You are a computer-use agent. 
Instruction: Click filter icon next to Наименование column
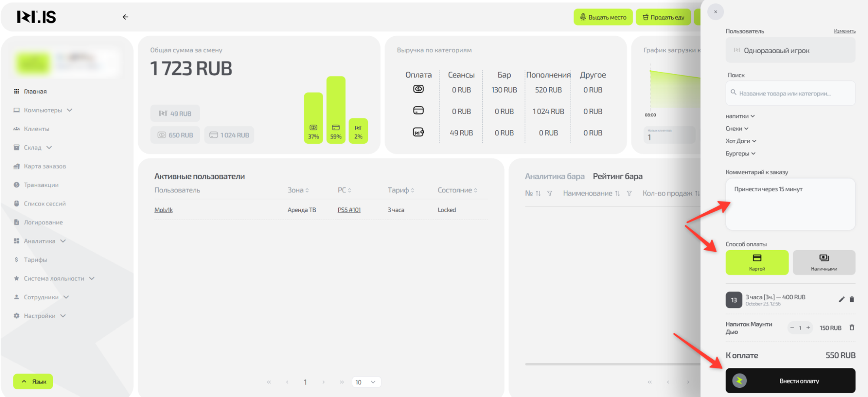click(x=629, y=193)
